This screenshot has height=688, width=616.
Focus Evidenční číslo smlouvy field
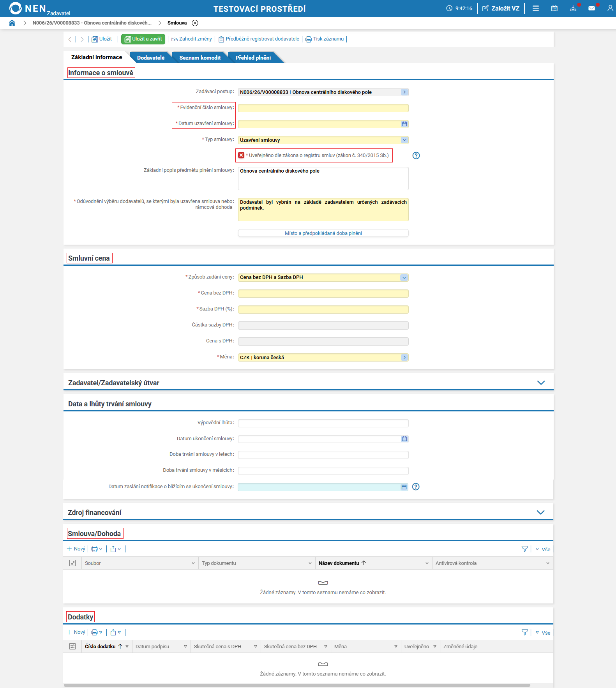tap(323, 108)
